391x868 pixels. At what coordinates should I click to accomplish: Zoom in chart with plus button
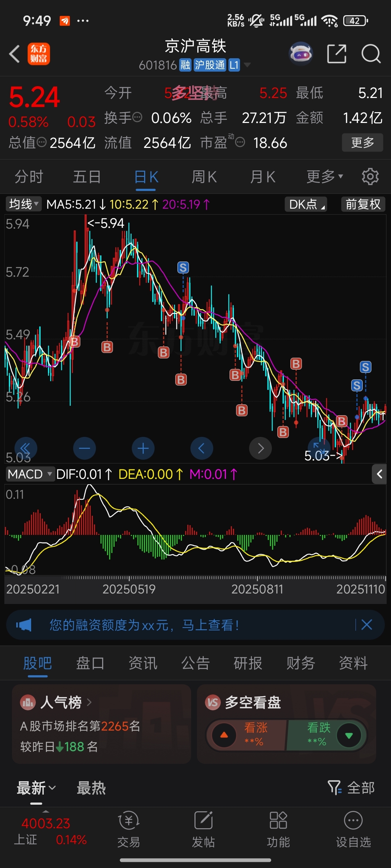coord(143,448)
